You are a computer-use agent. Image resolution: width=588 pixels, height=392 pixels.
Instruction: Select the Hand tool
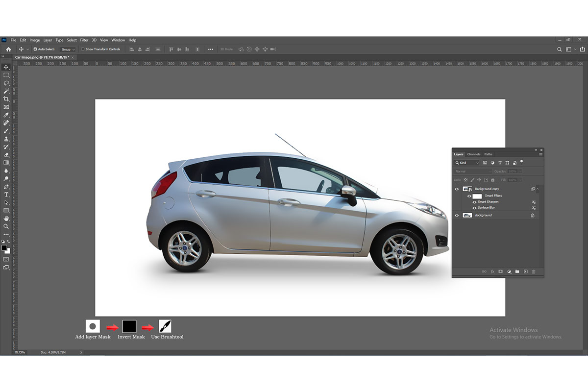(6, 218)
